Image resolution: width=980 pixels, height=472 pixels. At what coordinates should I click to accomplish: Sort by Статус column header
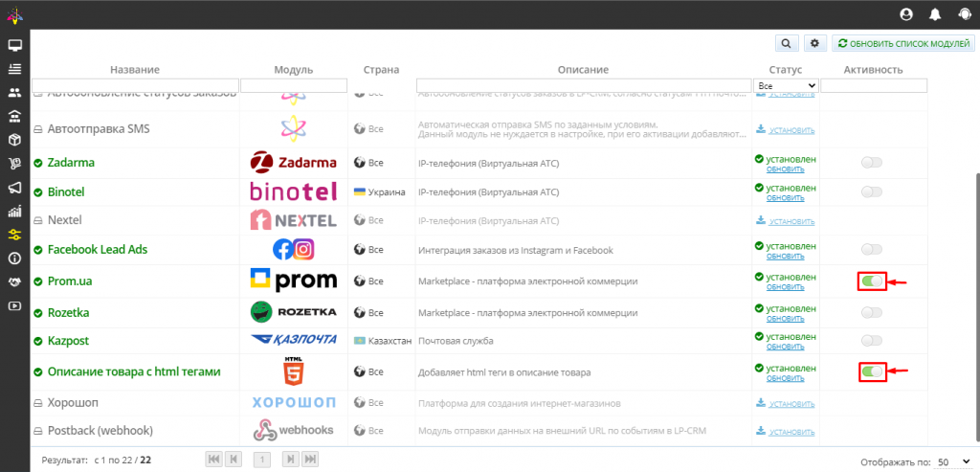tap(786, 69)
